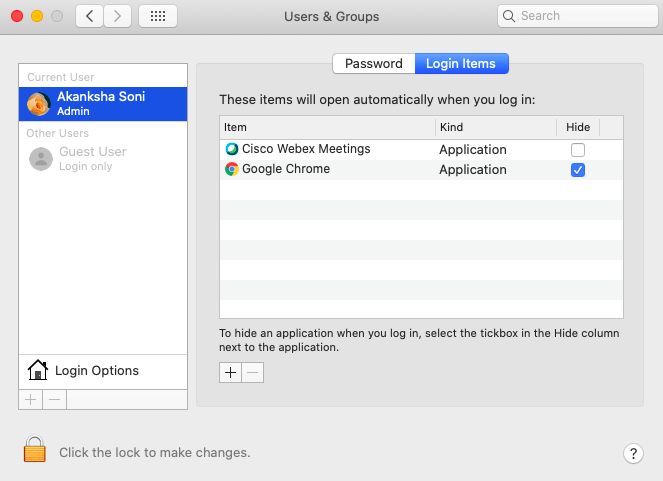Enable Hide for Cisco Webex Meetings
663x481 pixels.
coord(578,150)
